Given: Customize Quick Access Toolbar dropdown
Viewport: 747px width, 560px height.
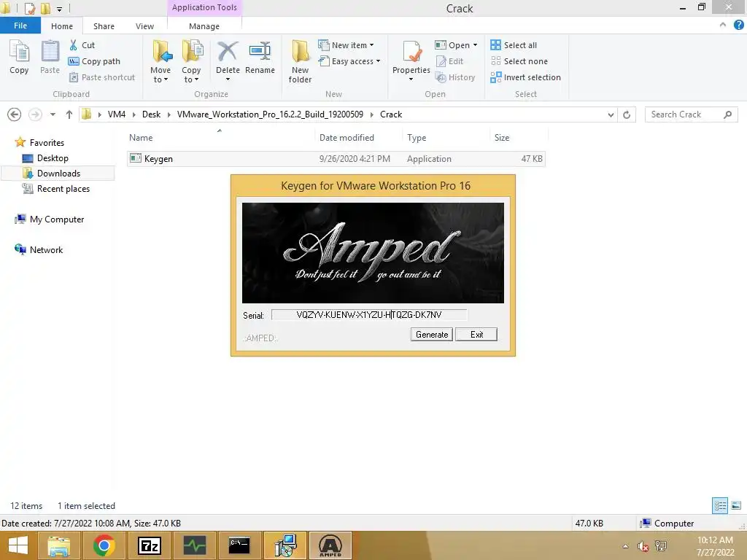Looking at the screenshot, I should tap(59, 9).
